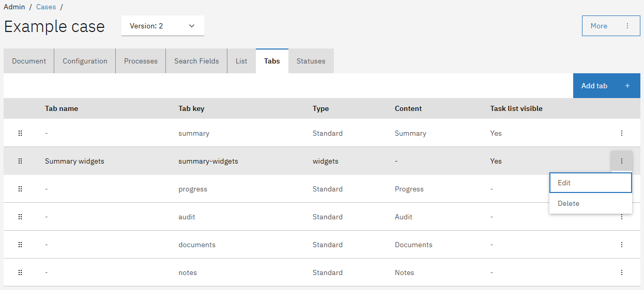
Task: Follow the Cases breadcrumb link
Action: pyautogui.click(x=46, y=7)
